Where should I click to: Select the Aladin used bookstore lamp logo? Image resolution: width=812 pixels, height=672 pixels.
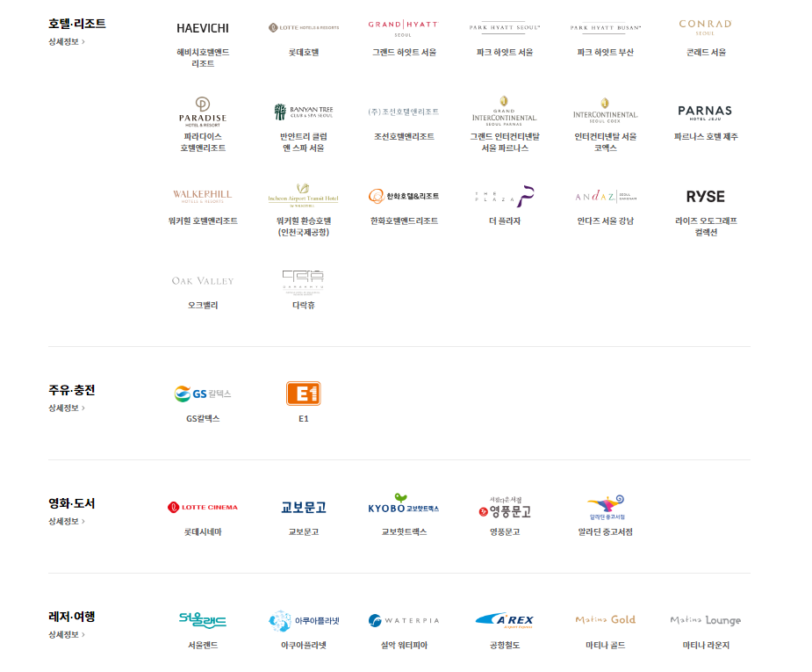606,507
